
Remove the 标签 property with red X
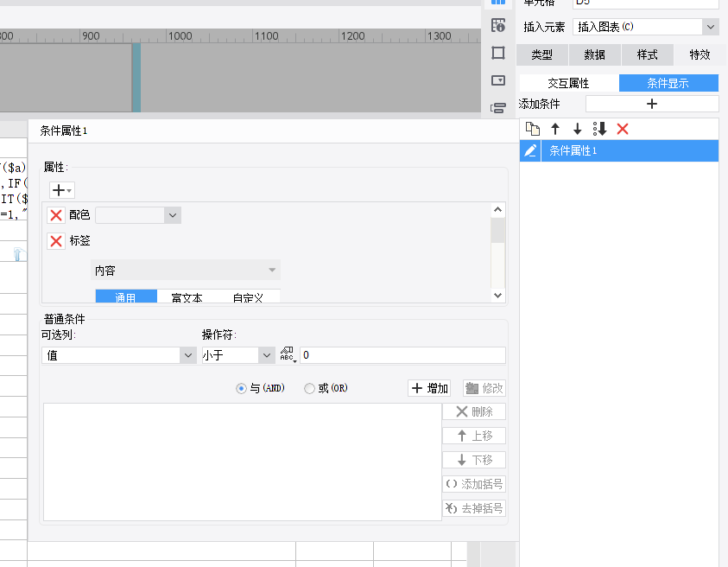click(x=56, y=241)
